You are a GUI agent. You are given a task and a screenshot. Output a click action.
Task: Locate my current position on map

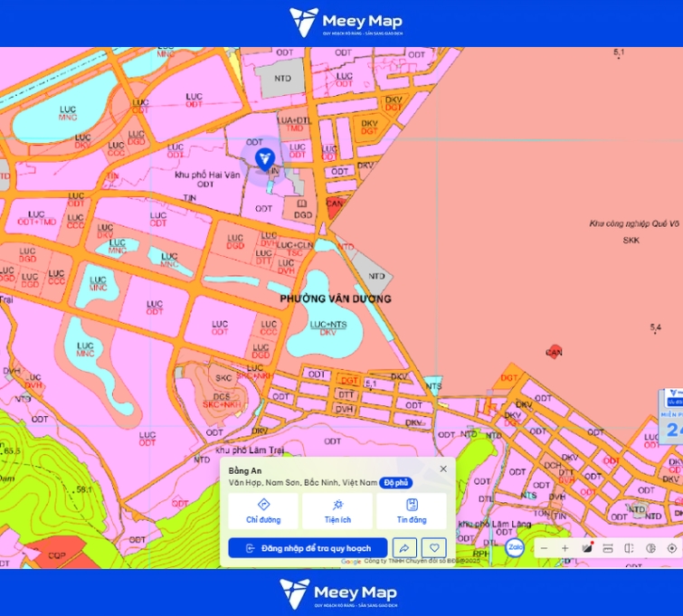(x=672, y=548)
